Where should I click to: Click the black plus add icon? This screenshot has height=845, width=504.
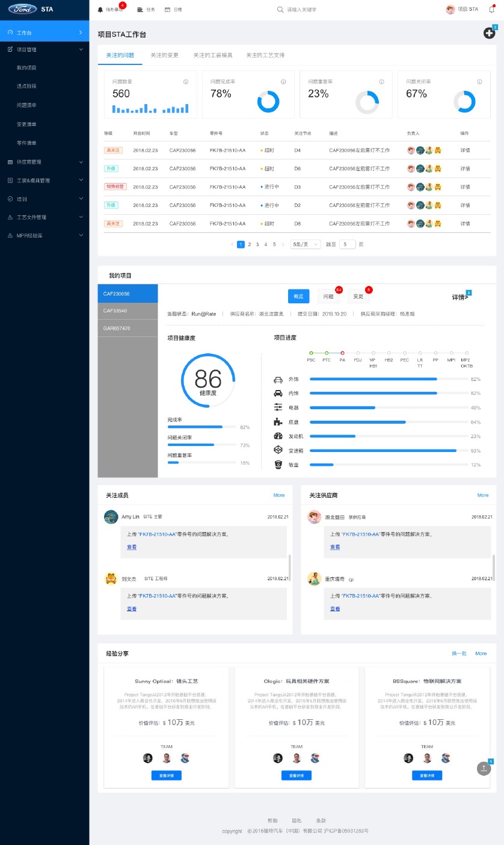pos(489,33)
